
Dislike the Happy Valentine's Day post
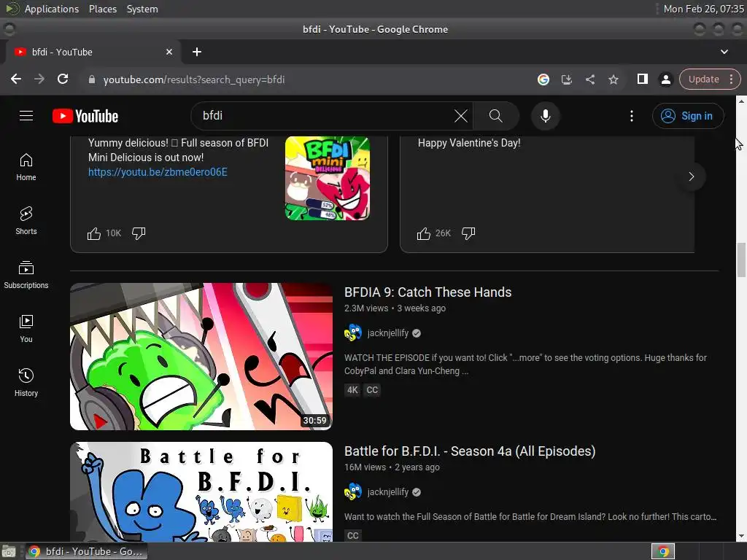click(x=468, y=233)
